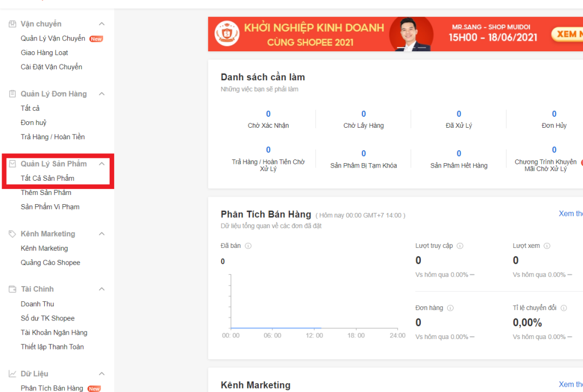The height and width of the screenshot is (392, 583).
Task: Collapse the Tài Chính section
Action: pos(102,289)
